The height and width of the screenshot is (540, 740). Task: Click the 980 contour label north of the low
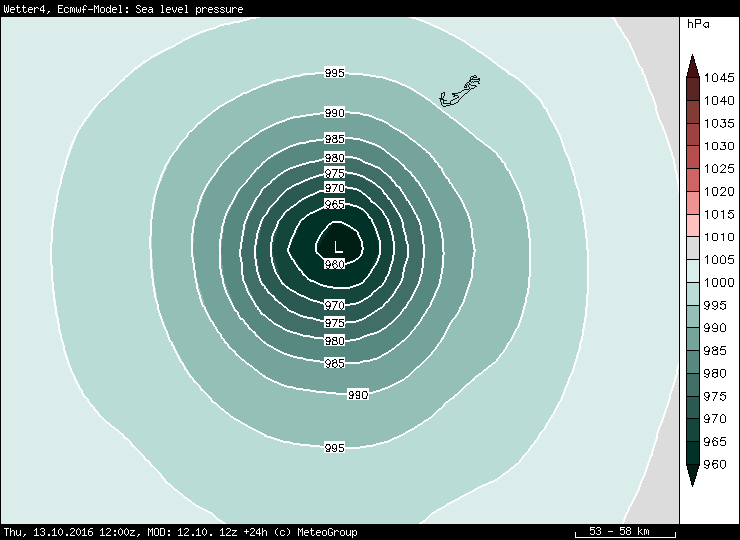coord(335,158)
